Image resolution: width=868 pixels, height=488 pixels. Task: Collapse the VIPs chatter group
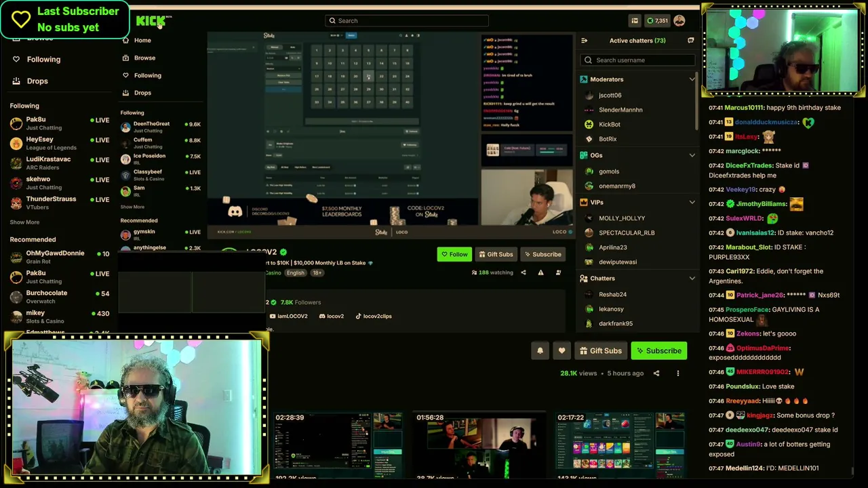tap(692, 202)
